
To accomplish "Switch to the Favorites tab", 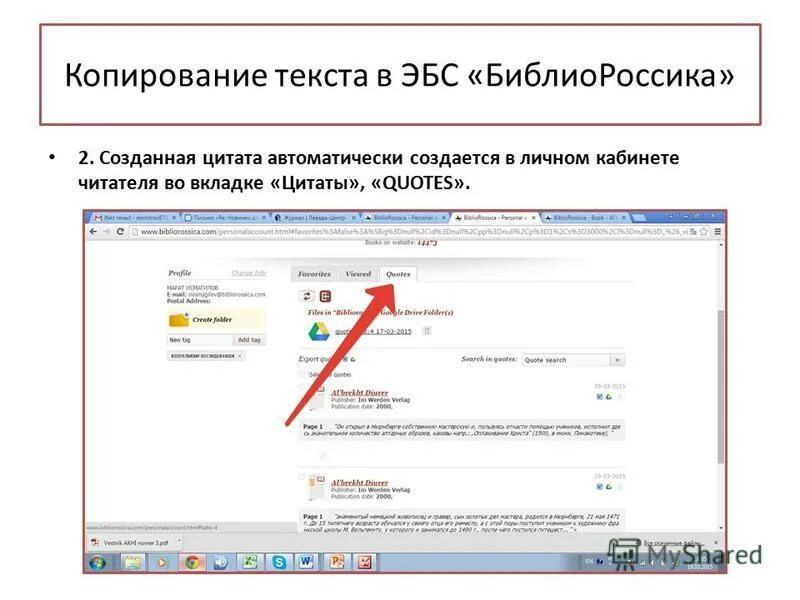I will 314,274.
